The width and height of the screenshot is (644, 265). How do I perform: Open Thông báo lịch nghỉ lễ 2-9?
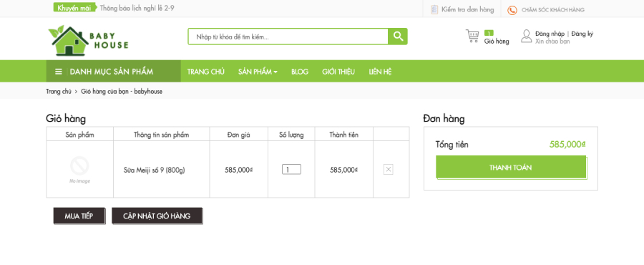pyautogui.click(x=137, y=7)
